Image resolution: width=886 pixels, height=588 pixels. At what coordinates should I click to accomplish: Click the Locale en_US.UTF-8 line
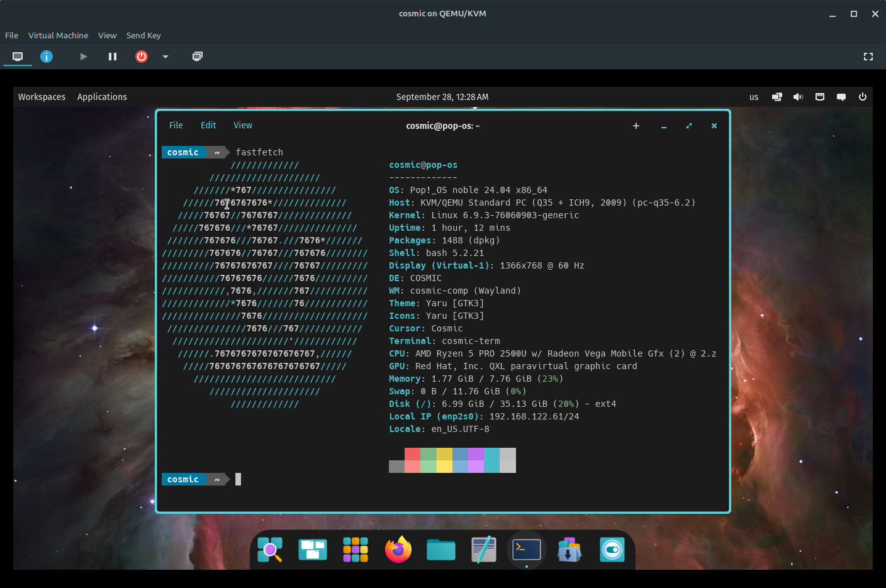(x=439, y=429)
